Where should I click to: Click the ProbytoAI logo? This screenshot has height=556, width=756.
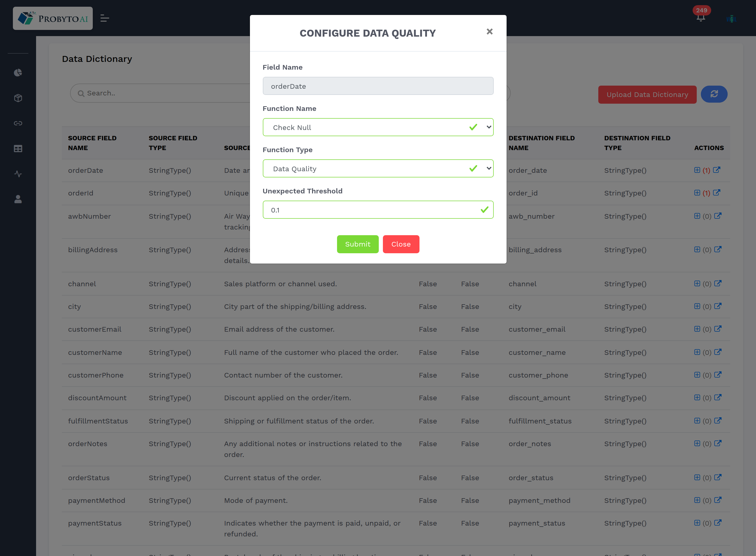(x=53, y=19)
